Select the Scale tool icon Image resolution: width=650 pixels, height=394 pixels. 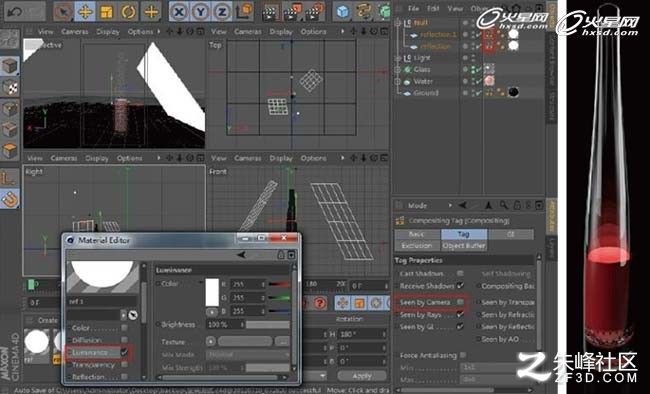pos(107,12)
